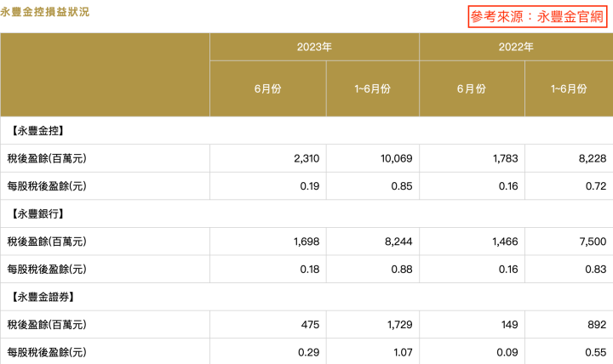Click 稅後盈餘(百萬元) label in 永豐金證券 section
The image size is (613, 364).
click(x=47, y=325)
